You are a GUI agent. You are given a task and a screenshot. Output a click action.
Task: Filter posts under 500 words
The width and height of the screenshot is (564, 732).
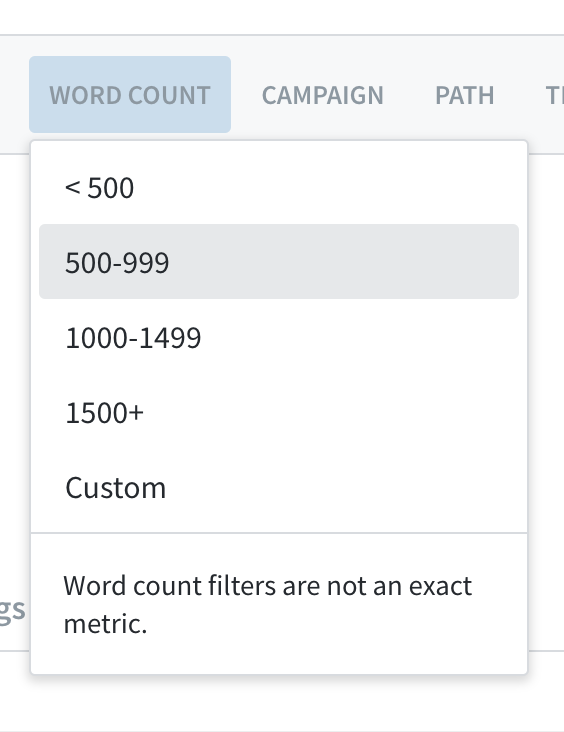tap(279, 187)
